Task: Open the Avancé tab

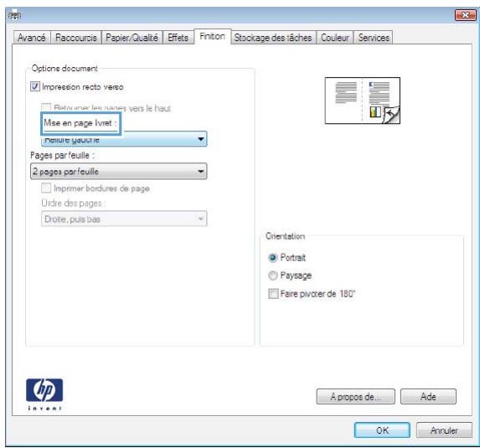Action: click(x=32, y=38)
